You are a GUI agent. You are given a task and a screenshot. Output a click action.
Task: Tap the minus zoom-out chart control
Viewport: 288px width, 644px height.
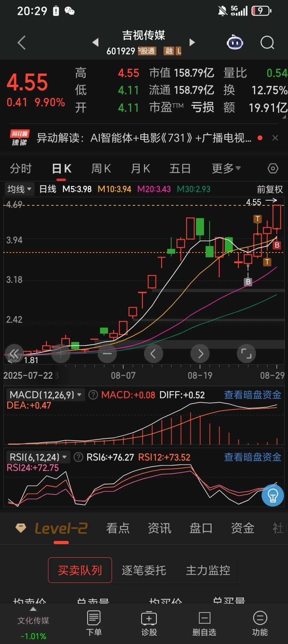coord(107,353)
